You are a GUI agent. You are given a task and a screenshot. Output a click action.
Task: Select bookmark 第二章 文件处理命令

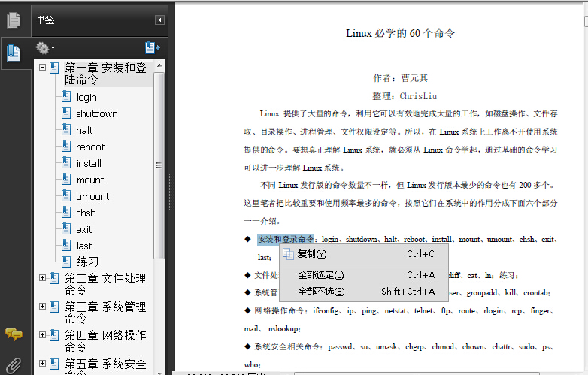point(105,284)
